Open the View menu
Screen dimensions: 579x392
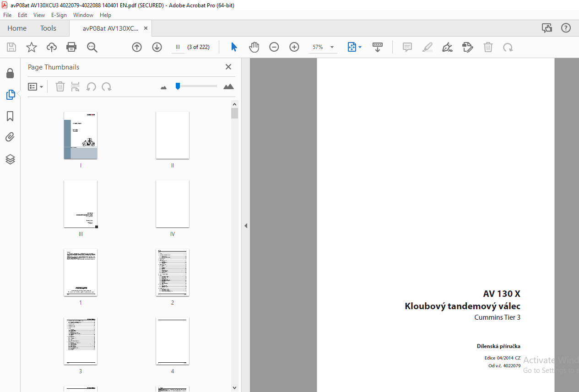click(39, 15)
